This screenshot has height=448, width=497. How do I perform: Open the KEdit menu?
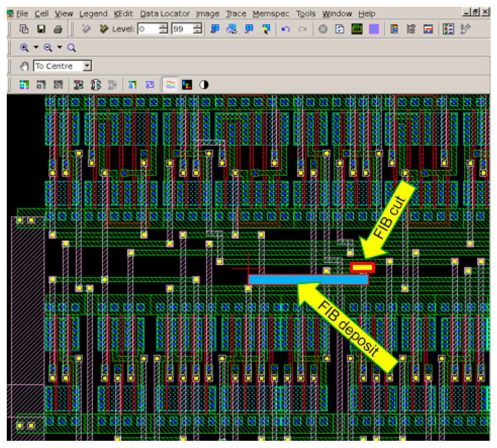pyautogui.click(x=124, y=14)
